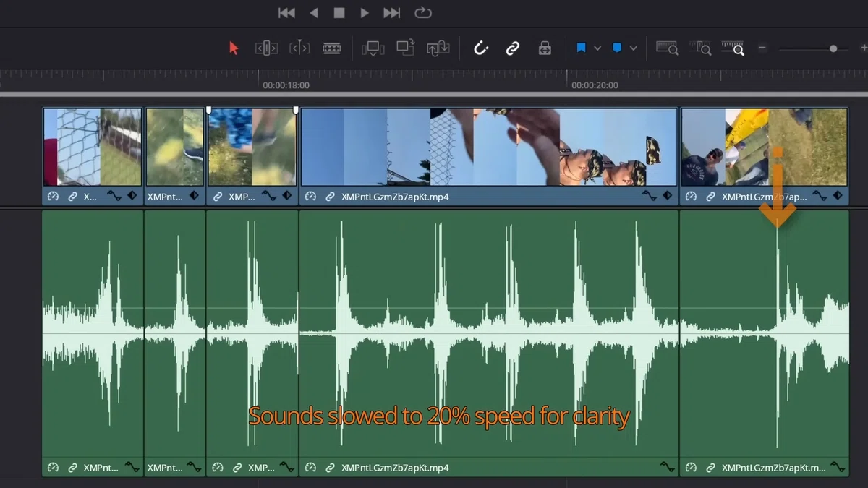Jump to first frame transport button
Viewport: 868px width, 488px height.
pyautogui.click(x=286, y=12)
